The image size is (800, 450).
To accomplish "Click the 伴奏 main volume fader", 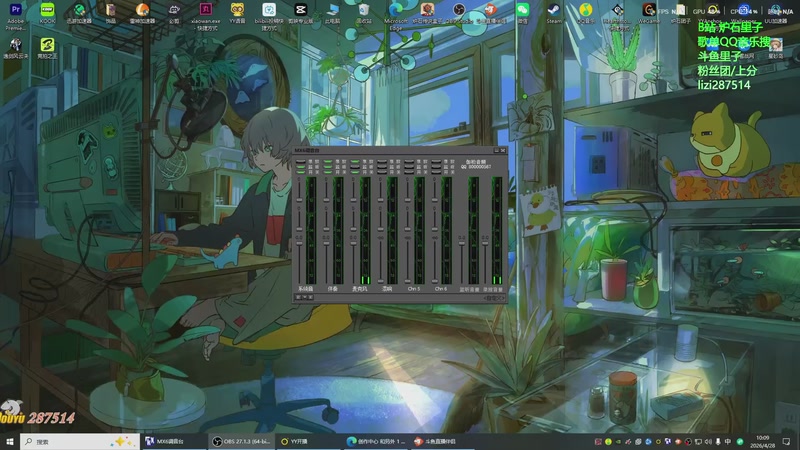I will 327,243.
